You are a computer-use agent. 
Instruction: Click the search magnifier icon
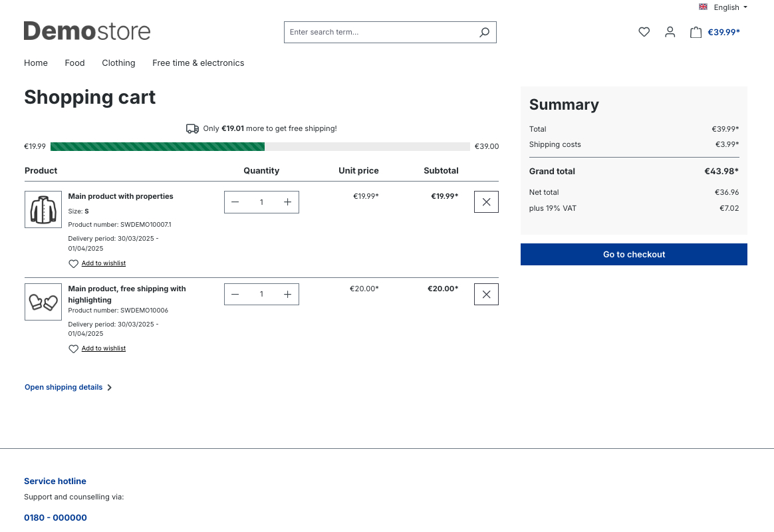point(484,32)
